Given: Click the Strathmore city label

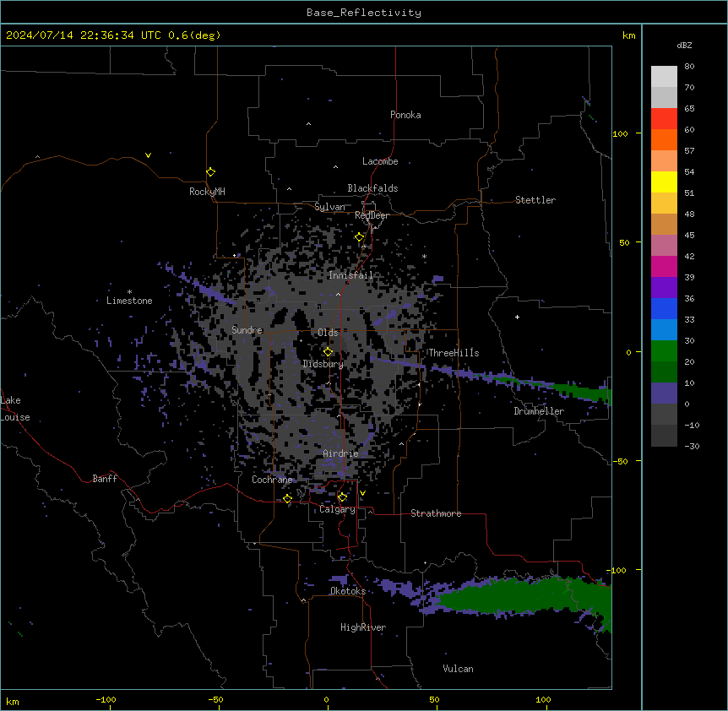Looking at the screenshot, I should (436, 513).
